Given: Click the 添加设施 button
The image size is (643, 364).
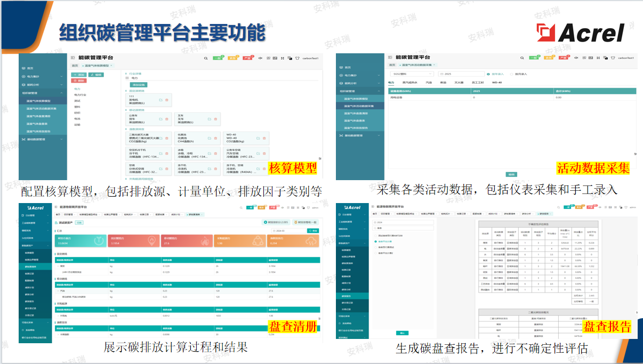Looking at the screenshot, I should click(x=139, y=85).
